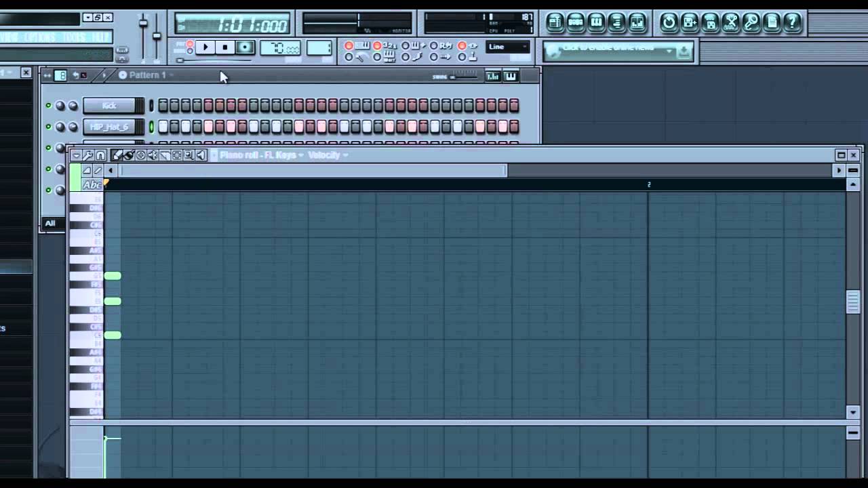
Task: Open the browser window icon
Action: [616, 22]
